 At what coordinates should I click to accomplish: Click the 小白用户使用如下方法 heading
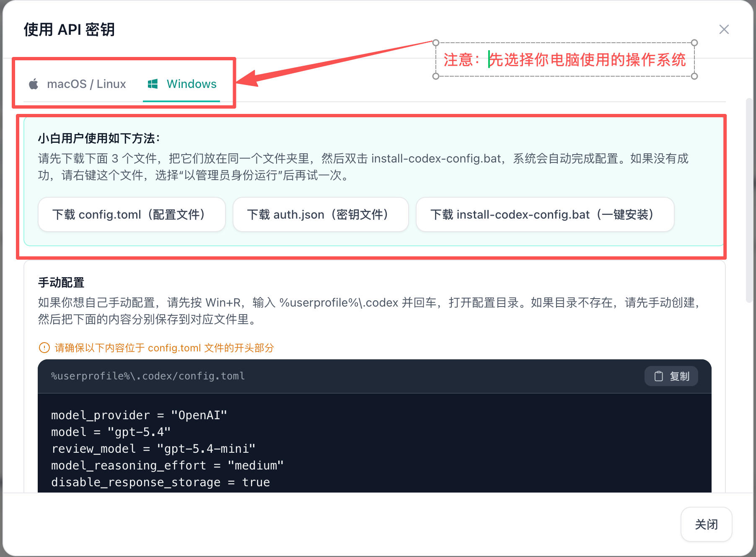[99, 138]
